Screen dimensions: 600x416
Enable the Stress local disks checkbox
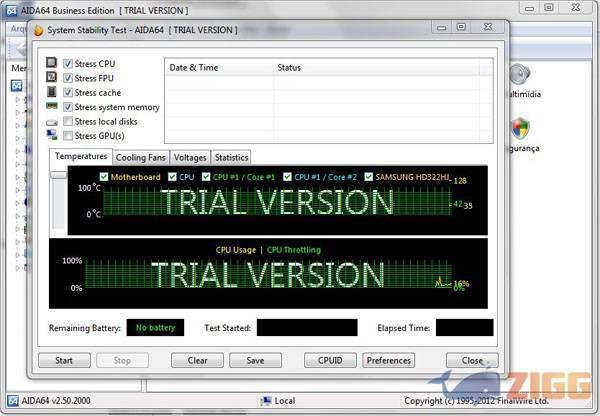tap(68, 122)
